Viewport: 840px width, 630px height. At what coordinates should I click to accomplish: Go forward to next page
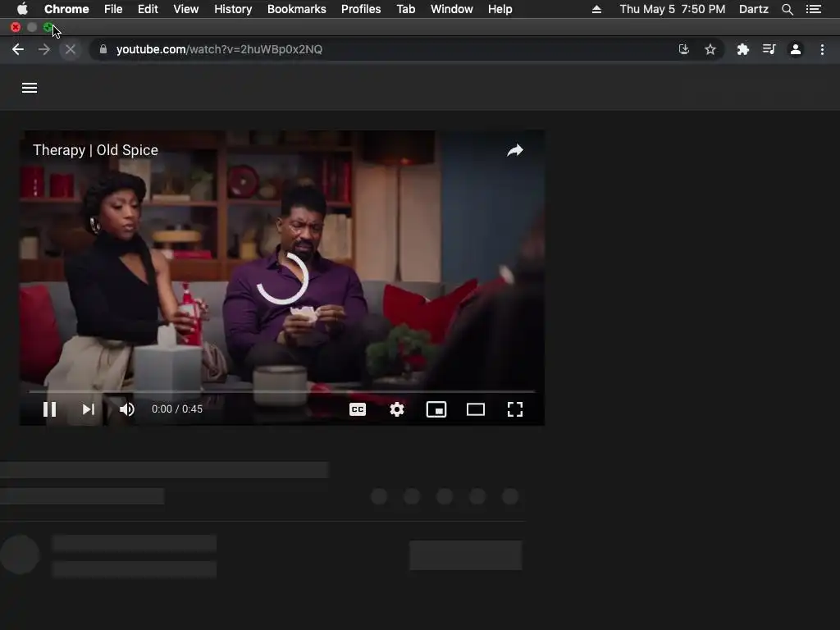[44, 49]
